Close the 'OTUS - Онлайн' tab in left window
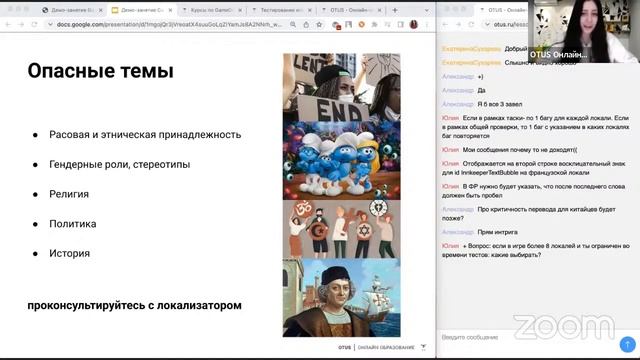The width and height of the screenshot is (640, 360). pos(380,10)
